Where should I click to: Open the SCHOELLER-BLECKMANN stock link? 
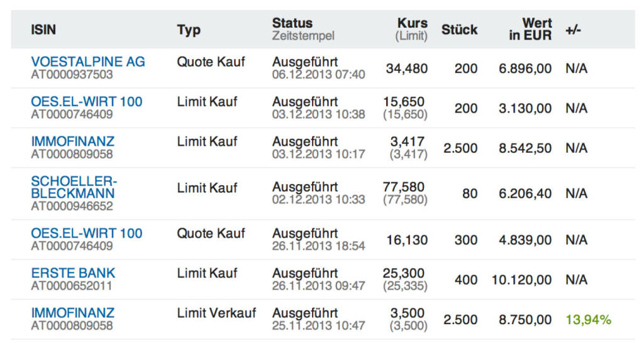[x=74, y=187]
